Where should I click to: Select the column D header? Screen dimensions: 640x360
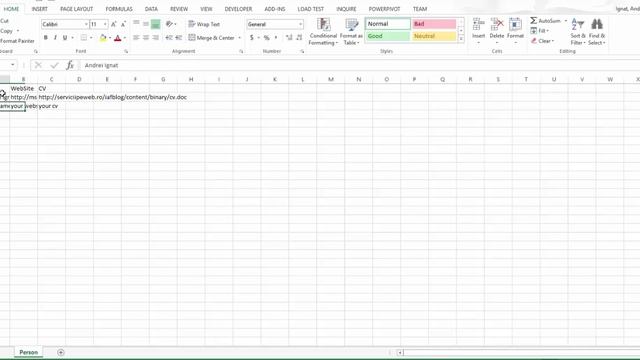tap(79, 79)
